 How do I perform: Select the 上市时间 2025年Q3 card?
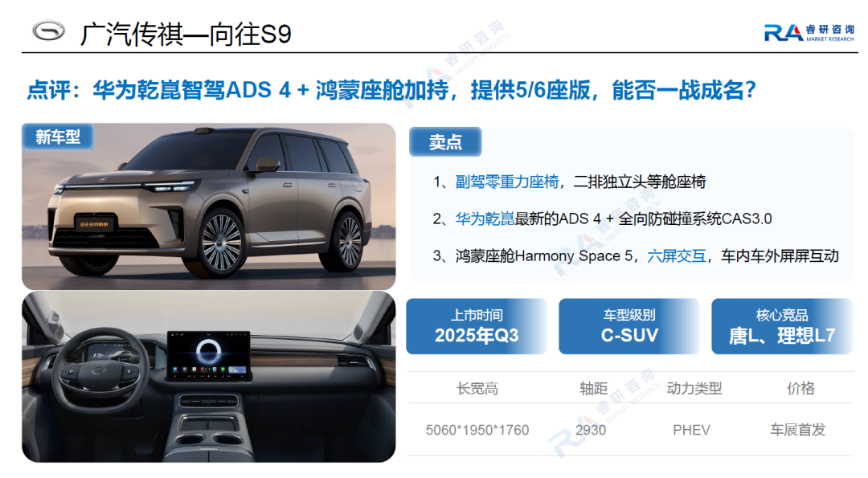pos(477,326)
